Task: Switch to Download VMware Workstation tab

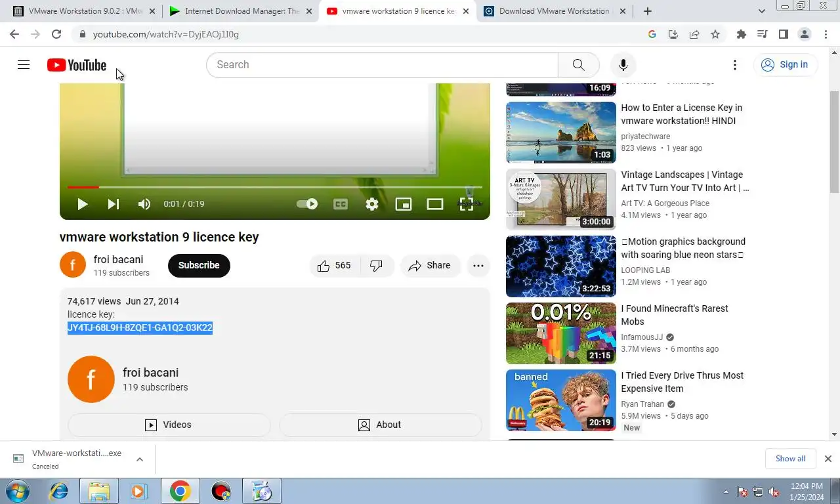Action: coord(555,11)
